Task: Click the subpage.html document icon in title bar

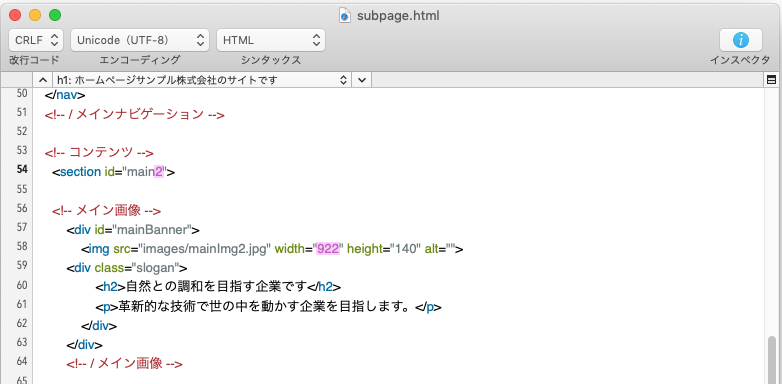Action: (345, 15)
